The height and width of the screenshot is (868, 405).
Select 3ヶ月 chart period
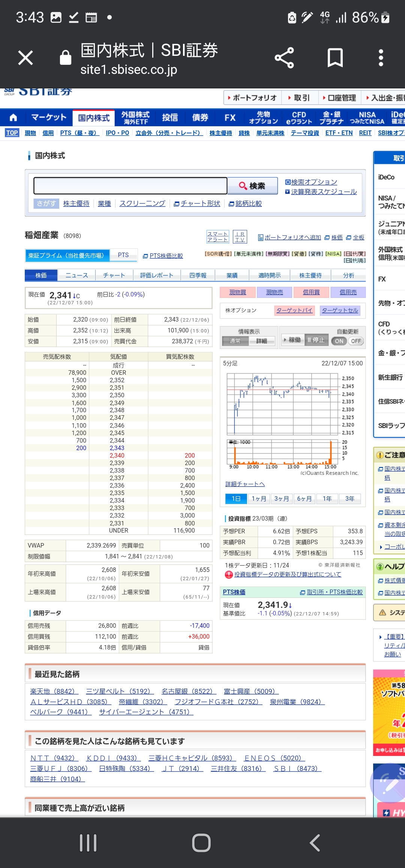click(x=282, y=499)
